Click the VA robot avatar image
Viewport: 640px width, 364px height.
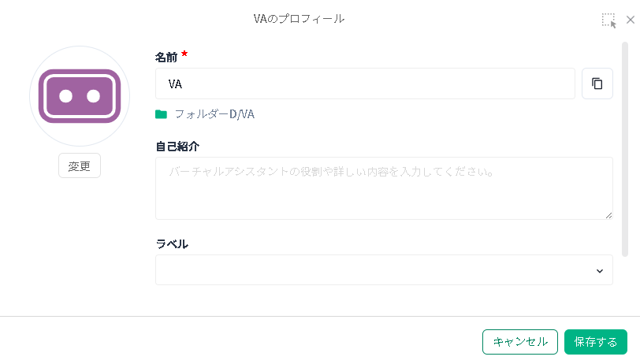click(80, 96)
